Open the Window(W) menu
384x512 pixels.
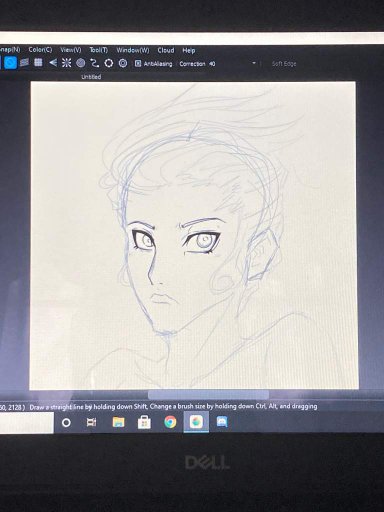pyautogui.click(x=133, y=50)
